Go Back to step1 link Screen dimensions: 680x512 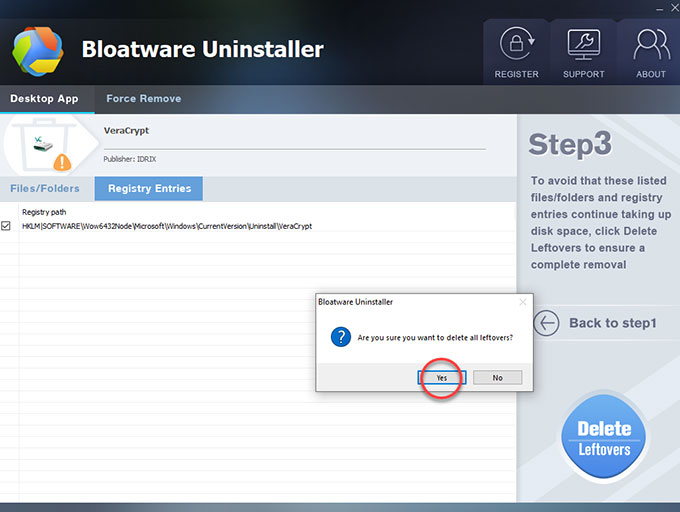click(x=613, y=323)
